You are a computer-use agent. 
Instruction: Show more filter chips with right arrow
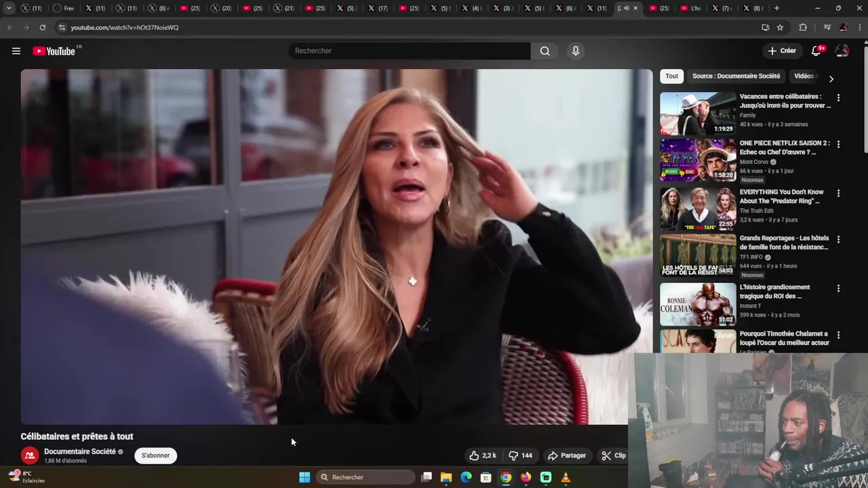click(x=831, y=79)
